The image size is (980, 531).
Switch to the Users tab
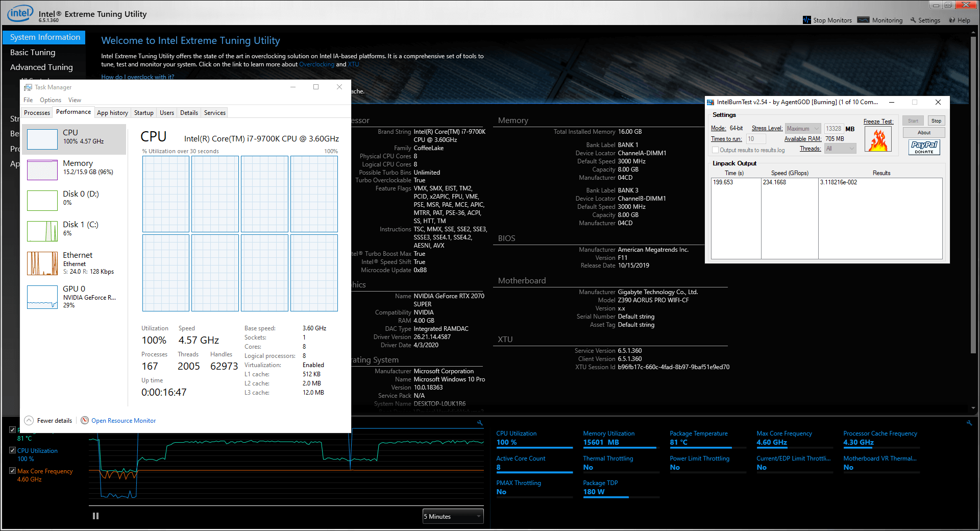pyautogui.click(x=166, y=113)
